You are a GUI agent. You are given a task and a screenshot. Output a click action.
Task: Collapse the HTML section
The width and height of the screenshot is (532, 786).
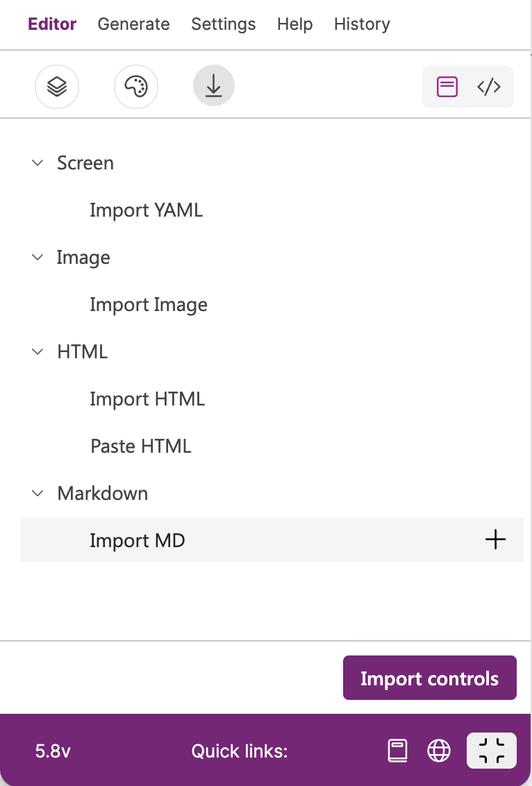click(x=38, y=351)
